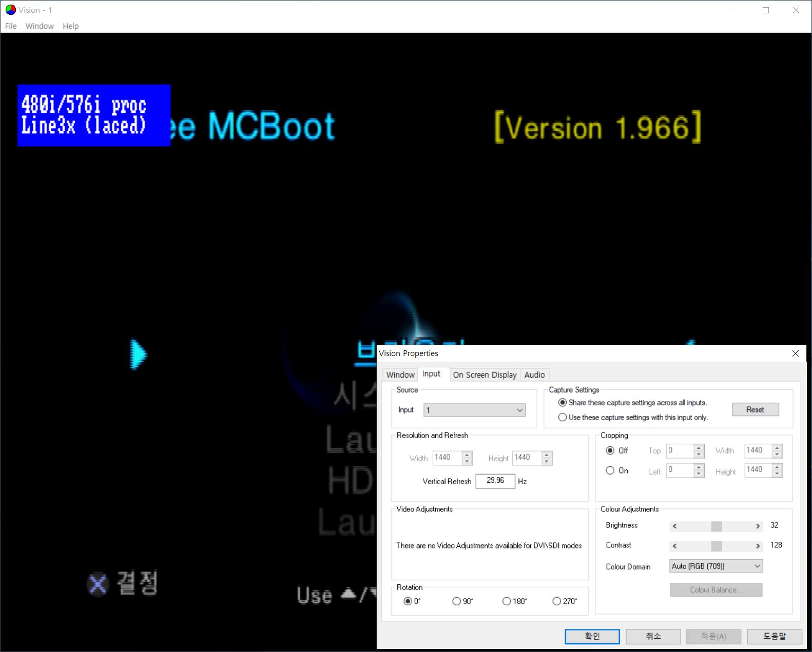Click the Cropping Top field

click(680, 450)
